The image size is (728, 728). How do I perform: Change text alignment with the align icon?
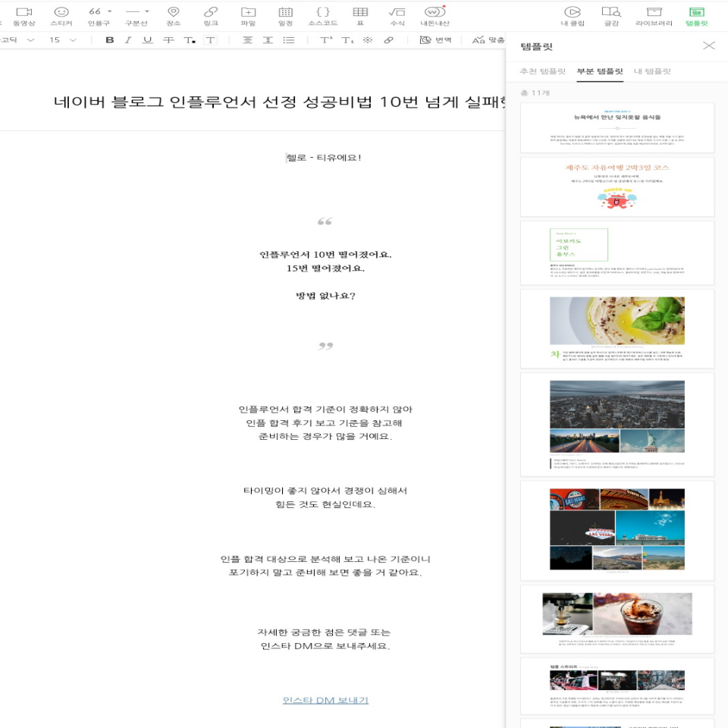click(247, 40)
